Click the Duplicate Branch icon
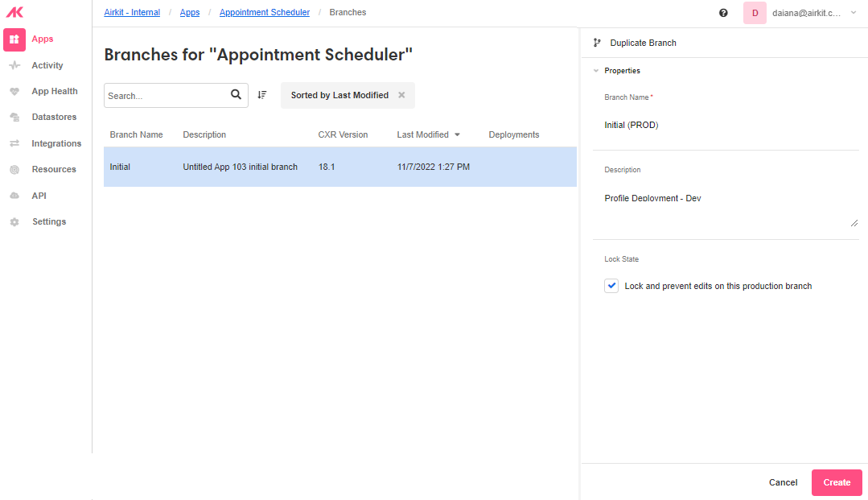This screenshot has width=868, height=500. pyautogui.click(x=597, y=43)
